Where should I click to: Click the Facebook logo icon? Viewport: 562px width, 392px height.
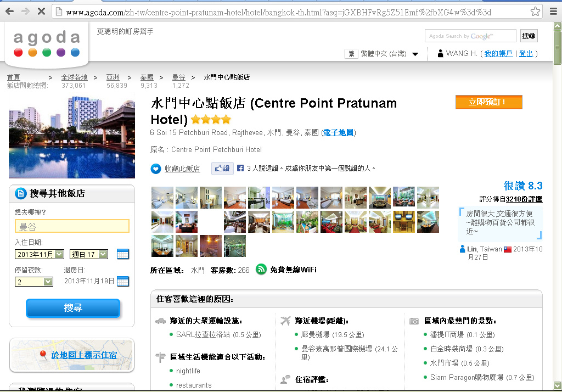click(240, 168)
